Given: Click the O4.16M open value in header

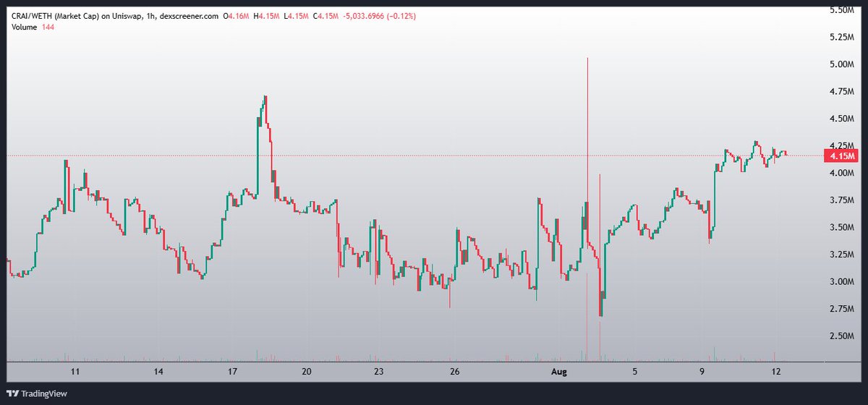Looking at the screenshot, I should 235,16.
